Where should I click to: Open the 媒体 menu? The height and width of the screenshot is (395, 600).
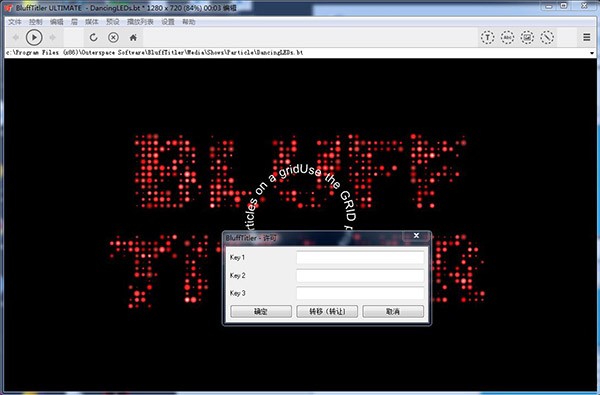pyautogui.click(x=92, y=22)
